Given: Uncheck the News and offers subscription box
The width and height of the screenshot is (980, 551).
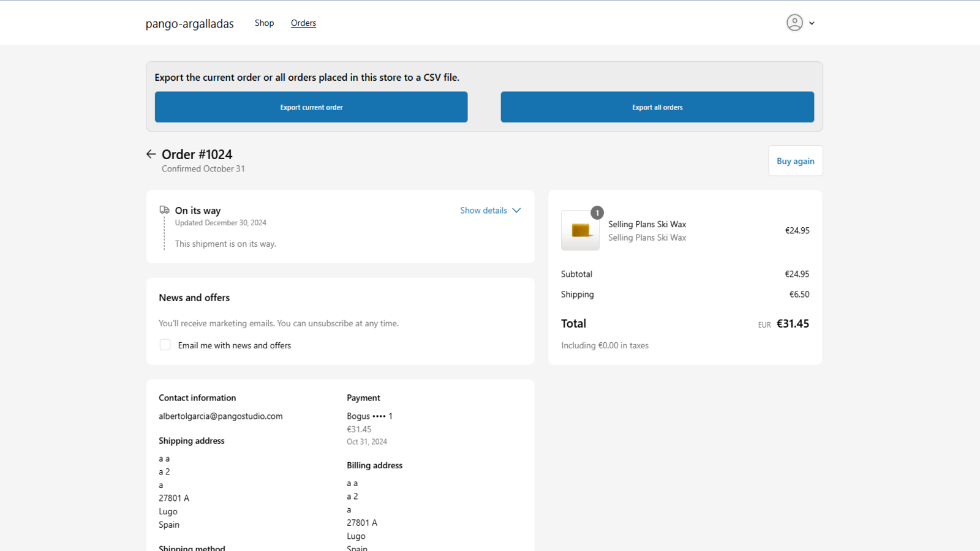Looking at the screenshot, I should pos(165,345).
